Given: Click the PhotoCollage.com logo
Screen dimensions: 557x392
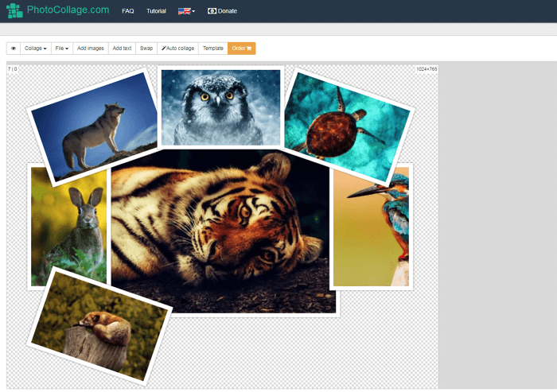Looking at the screenshot, I should point(58,10).
